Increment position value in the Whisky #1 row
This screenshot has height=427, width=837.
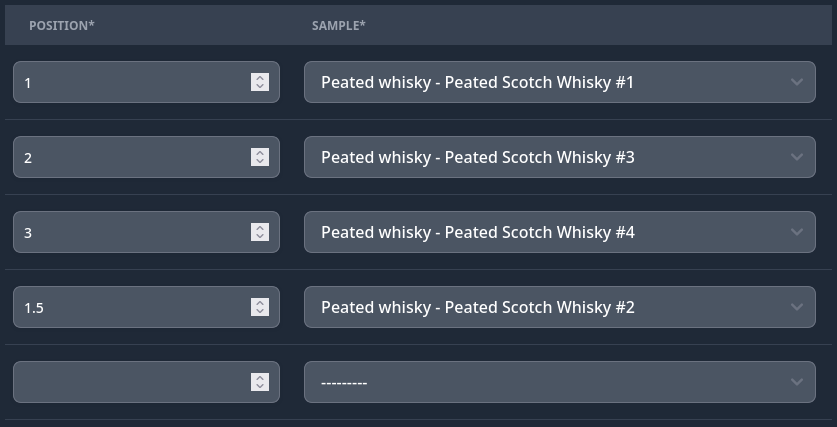pos(260,77)
